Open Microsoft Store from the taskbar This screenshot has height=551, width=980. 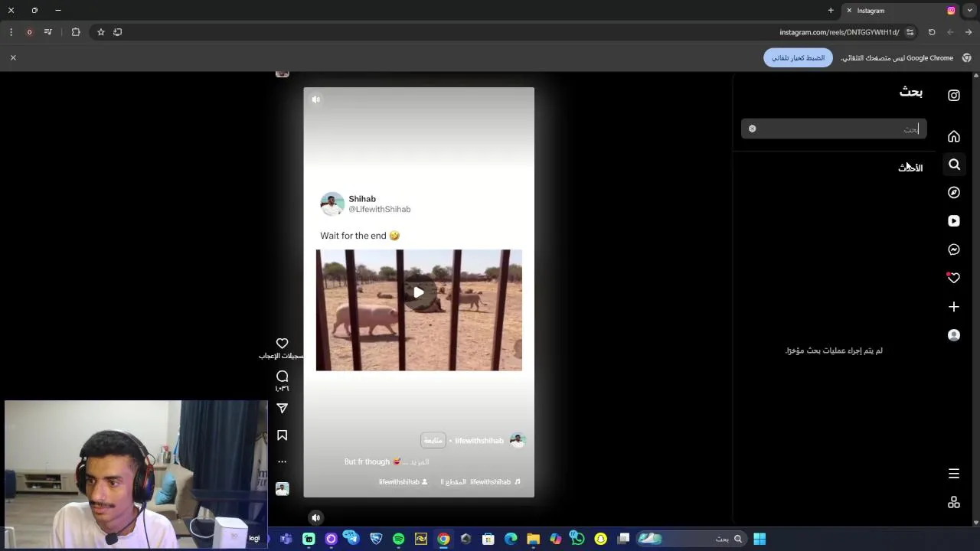pos(488,539)
